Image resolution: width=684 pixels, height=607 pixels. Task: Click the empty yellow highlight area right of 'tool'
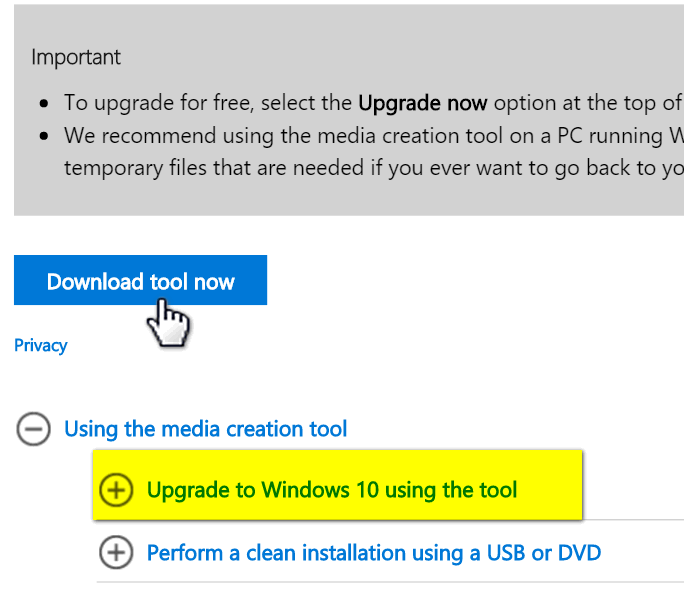click(550, 485)
